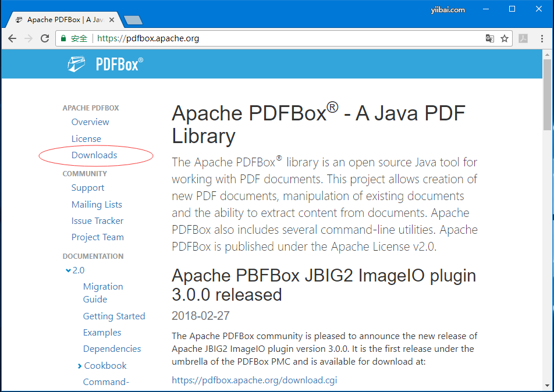Click the vertical scrollbar thumb
Viewport: 554px width, 392px height.
pyautogui.click(x=547, y=95)
